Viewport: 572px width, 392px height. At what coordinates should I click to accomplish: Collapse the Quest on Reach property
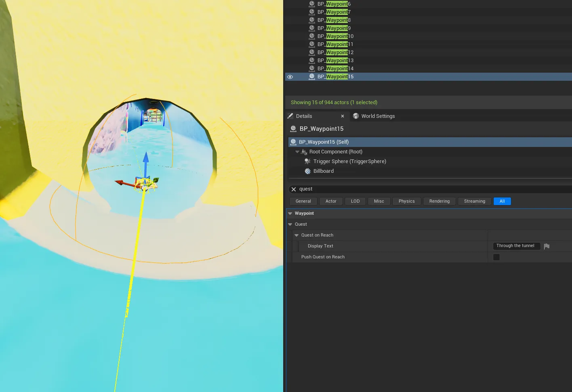(x=297, y=235)
